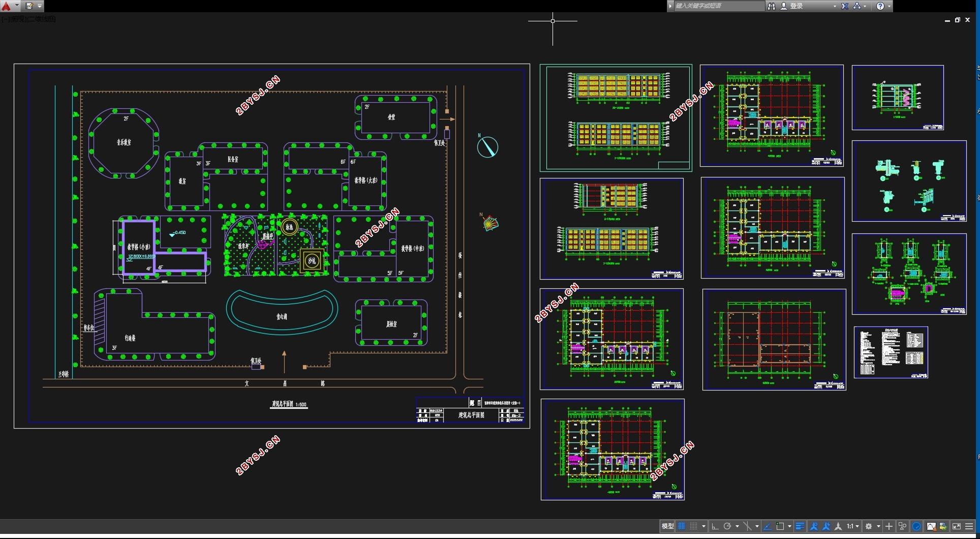Expand the search box arrow toggle
The width and height of the screenshot is (980, 539).
click(x=670, y=6)
